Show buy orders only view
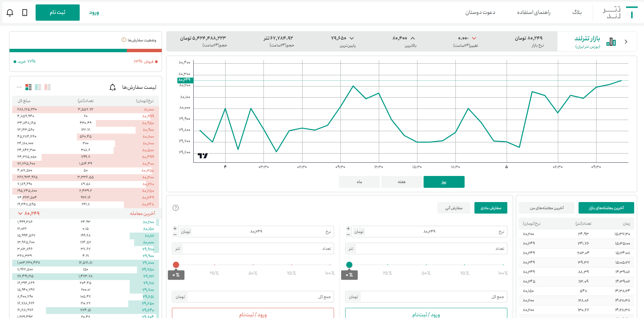 click(x=38, y=87)
